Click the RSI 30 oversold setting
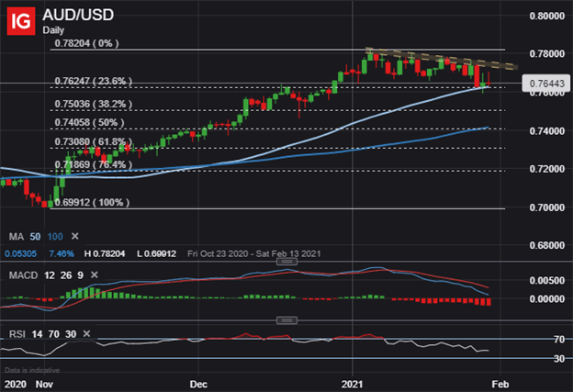573x392 pixels. (x=71, y=334)
